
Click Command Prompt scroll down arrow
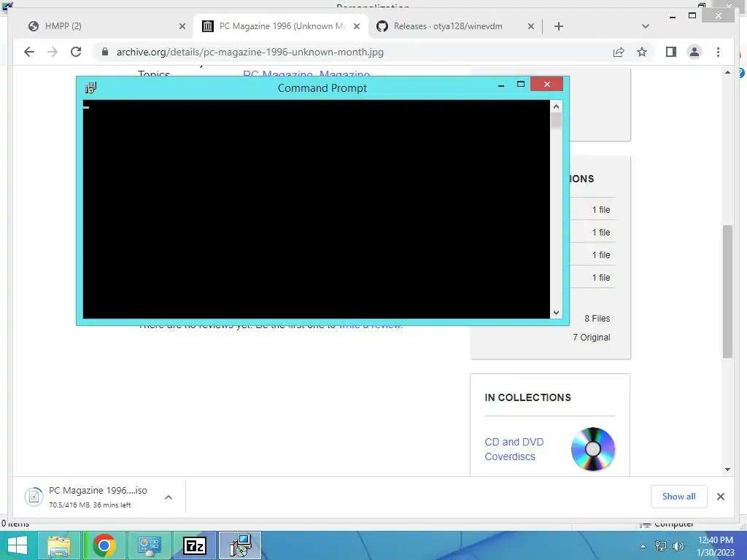(x=556, y=312)
